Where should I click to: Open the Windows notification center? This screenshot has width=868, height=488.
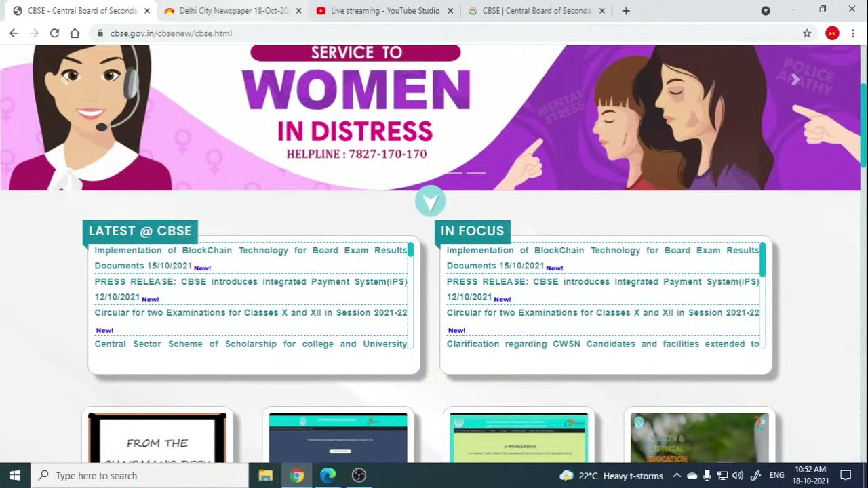(846, 476)
